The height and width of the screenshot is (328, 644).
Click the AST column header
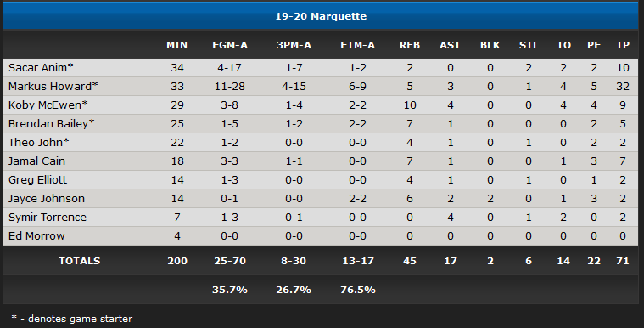click(x=451, y=45)
